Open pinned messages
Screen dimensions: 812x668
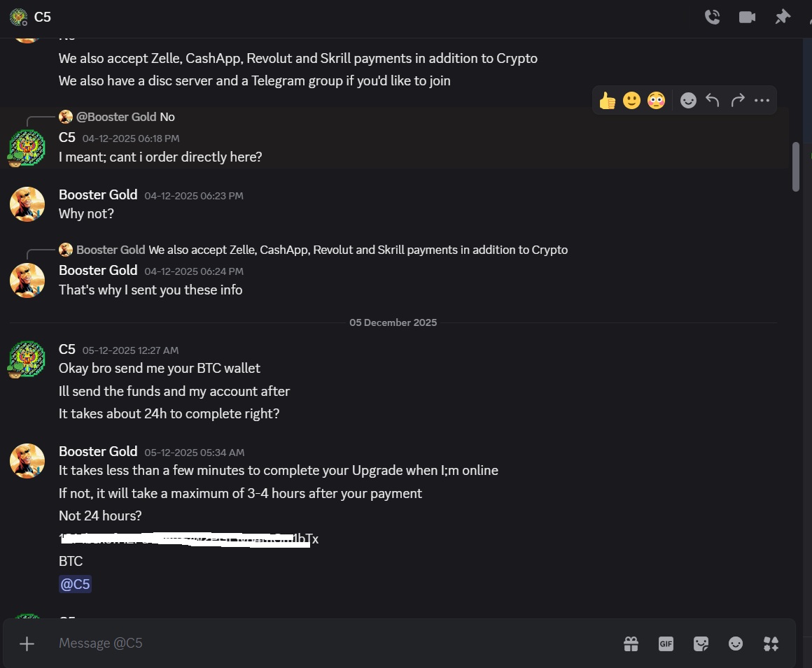(783, 17)
